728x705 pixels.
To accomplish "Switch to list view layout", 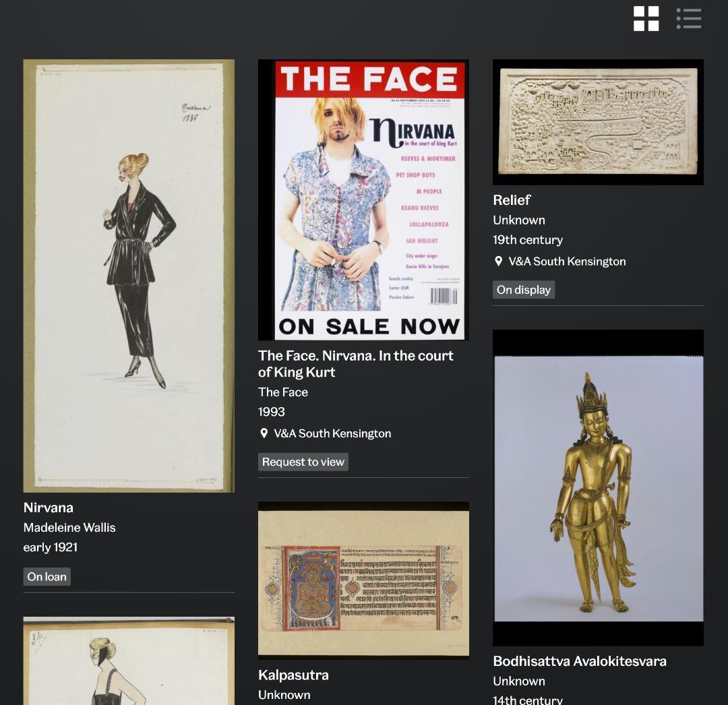I will pos(689,19).
